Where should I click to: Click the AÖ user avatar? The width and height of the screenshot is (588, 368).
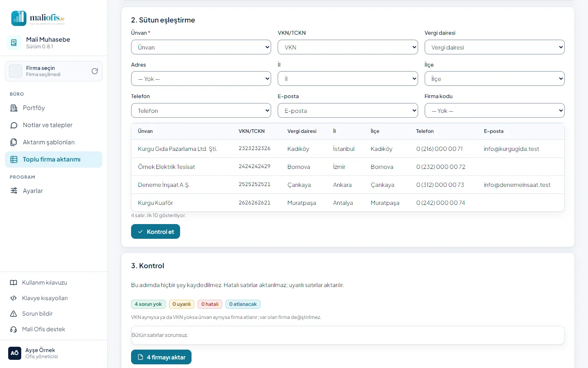point(15,353)
